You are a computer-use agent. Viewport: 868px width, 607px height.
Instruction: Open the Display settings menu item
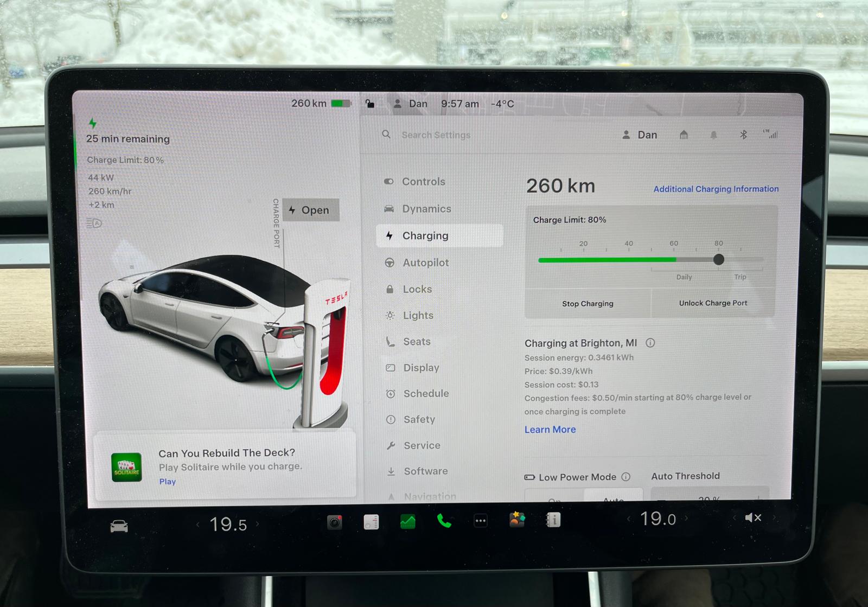tap(421, 368)
